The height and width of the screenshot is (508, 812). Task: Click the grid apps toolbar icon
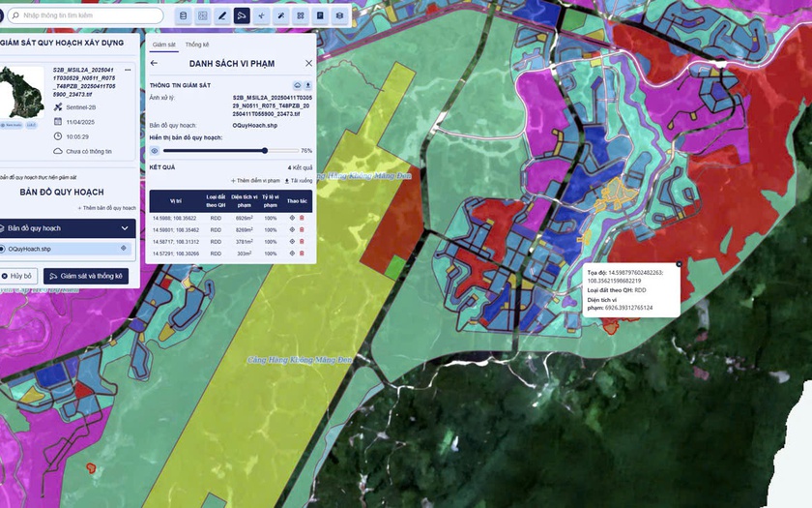tap(300, 16)
